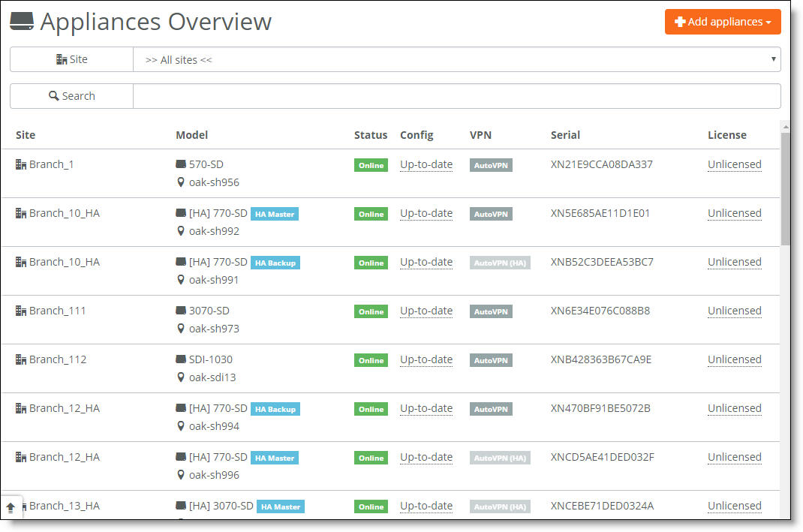Open the Add appliances dropdown button
The width and height of the screenshot is (803, 532).
[723, 22]
